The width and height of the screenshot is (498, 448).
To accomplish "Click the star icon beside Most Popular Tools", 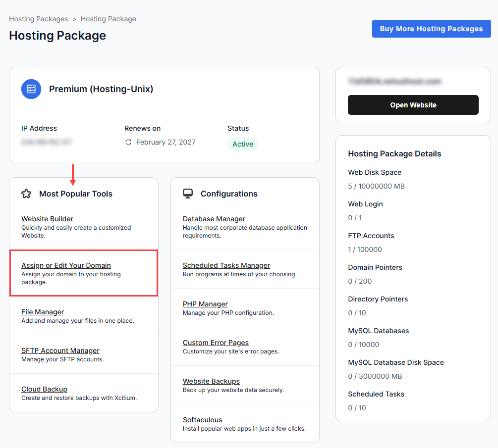I will click(x=26, y=194).
